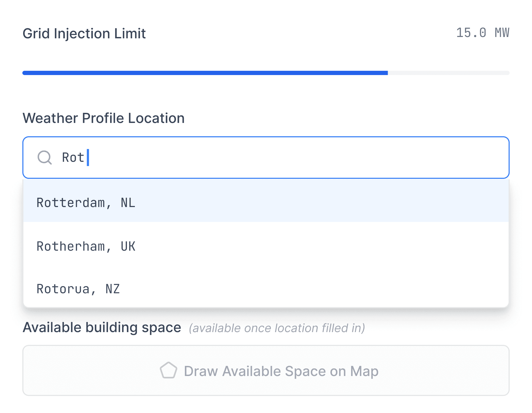Click the 'NL' country code in suggestions

(x=128, y=203)
